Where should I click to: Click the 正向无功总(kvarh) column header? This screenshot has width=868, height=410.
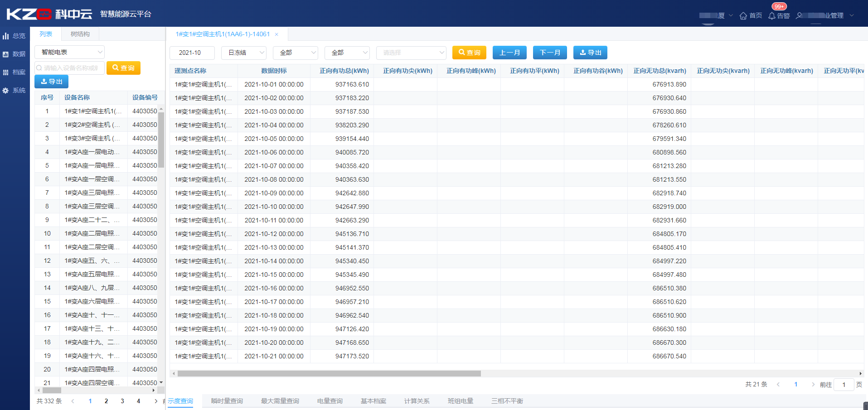pyautogui.click(x=659, y=71)
